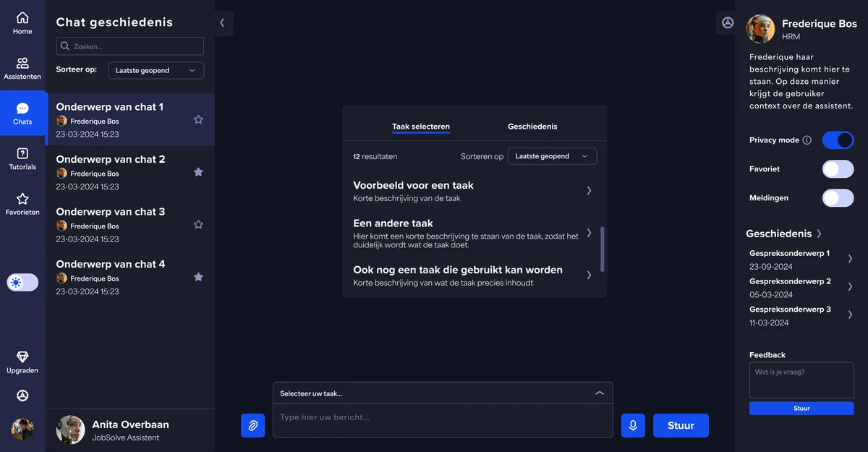Submit feedback via the Stuur button
This screenshot has height=452, width=868.
point(801,408)
